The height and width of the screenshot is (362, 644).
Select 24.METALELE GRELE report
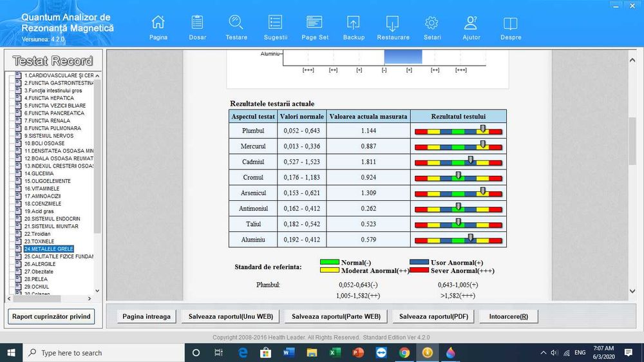[x=48, y=249]
